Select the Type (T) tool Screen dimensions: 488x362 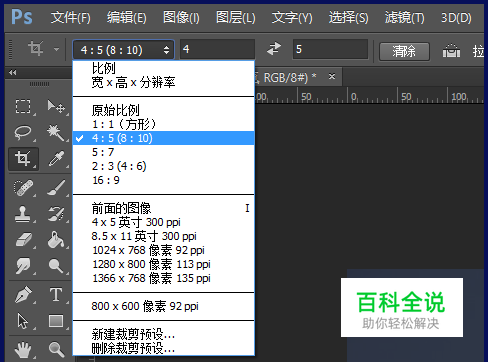[56, 295]
